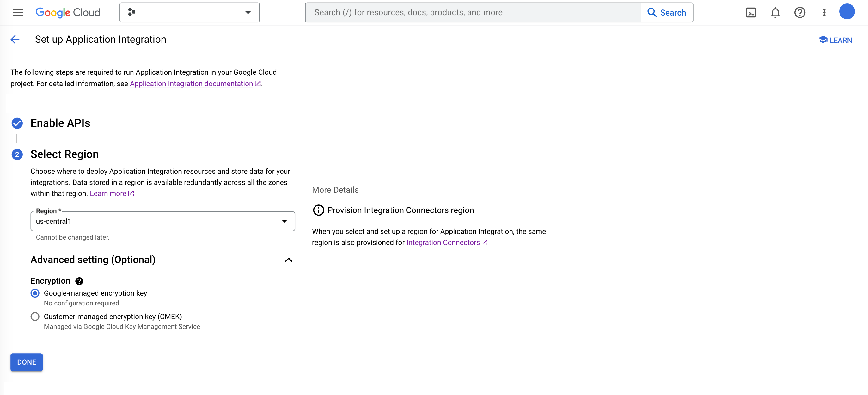The width and height of the screenshot is (868, 395).
Task: Click the Search bar input field
Action: pos(473,12)
